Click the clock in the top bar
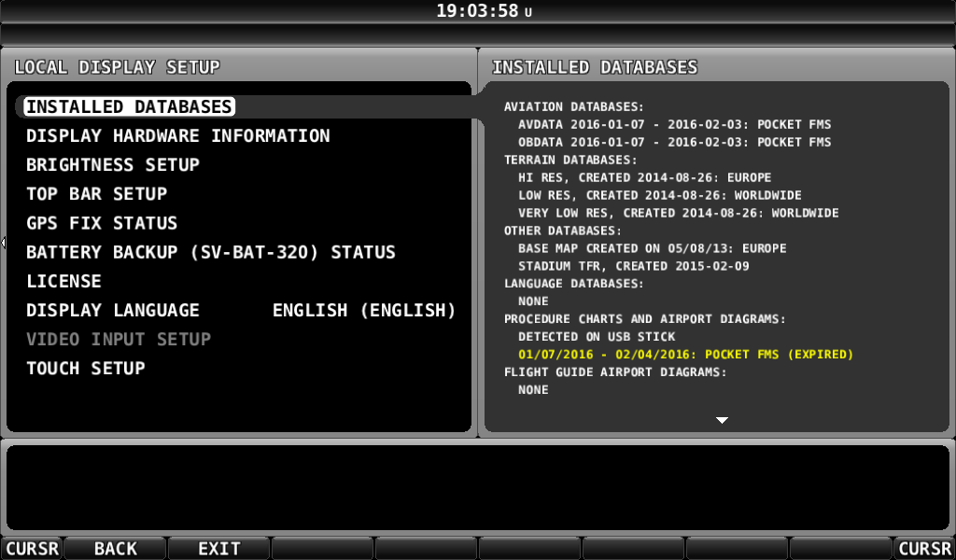Screen dimensions: 956x560 coord(478,11)
